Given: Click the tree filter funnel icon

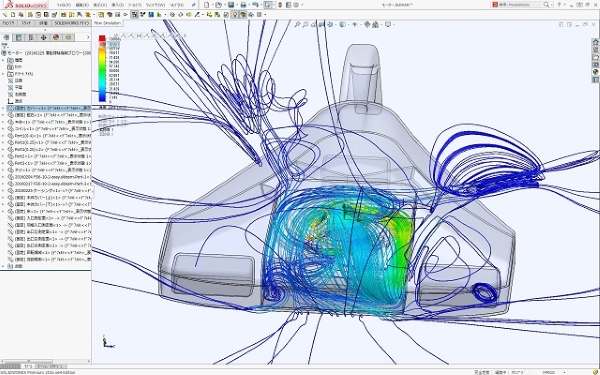Looking at the screenshot, I should [5, 46].
